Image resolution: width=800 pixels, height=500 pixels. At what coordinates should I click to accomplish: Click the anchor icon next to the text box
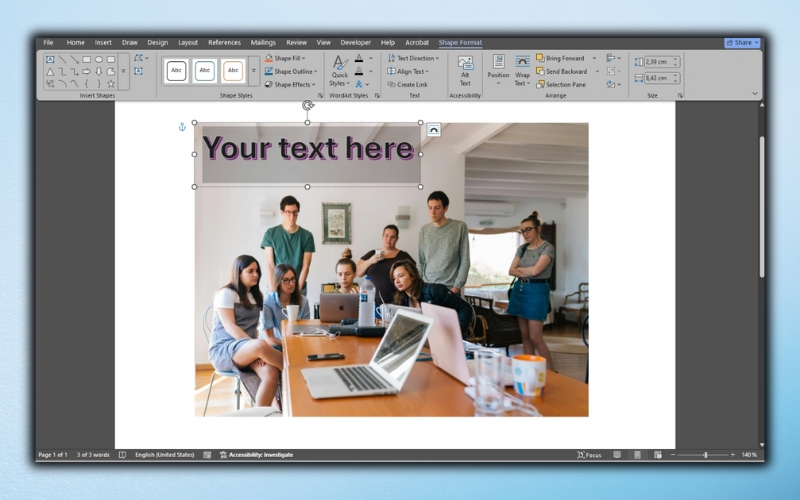182,127
